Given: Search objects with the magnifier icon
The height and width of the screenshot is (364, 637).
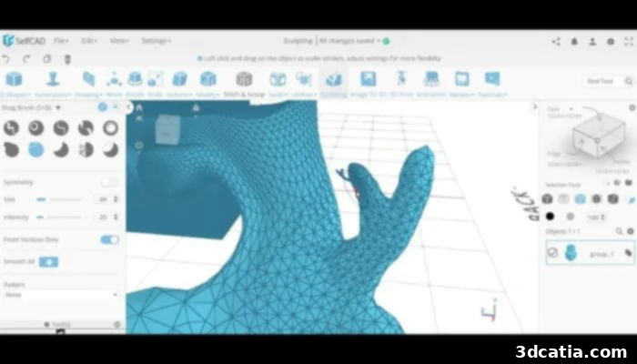Looking at the screenshot, I should [619, 231].
